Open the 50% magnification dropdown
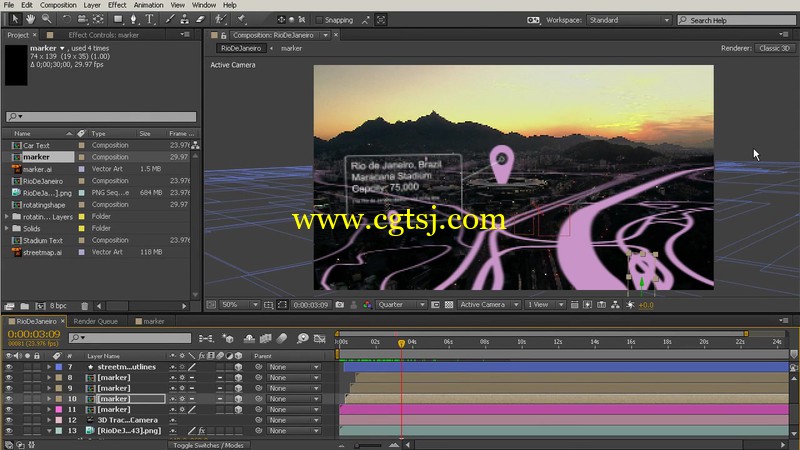Viewport: 800px width, 450px height. pyautogui.click(x=239, y=305)
